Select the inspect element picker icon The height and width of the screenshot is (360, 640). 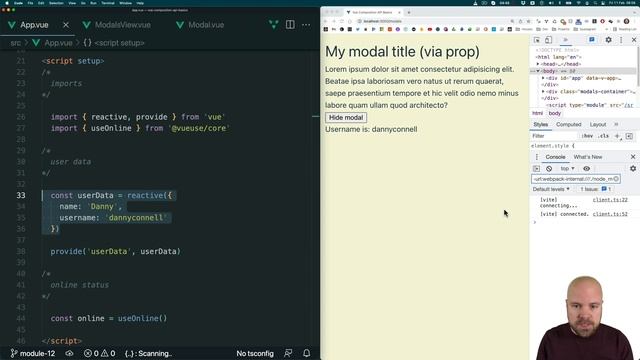(x=537, y=40)
